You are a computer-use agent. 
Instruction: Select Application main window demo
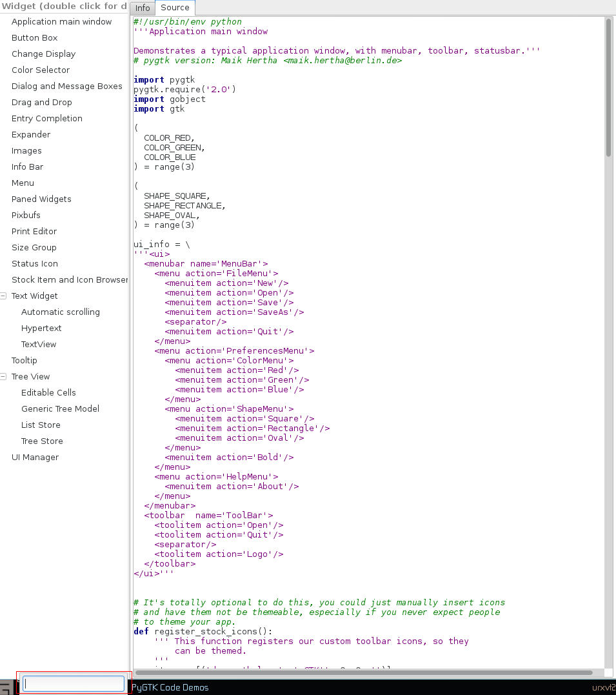pyautogui.click(x=62, y=21)
